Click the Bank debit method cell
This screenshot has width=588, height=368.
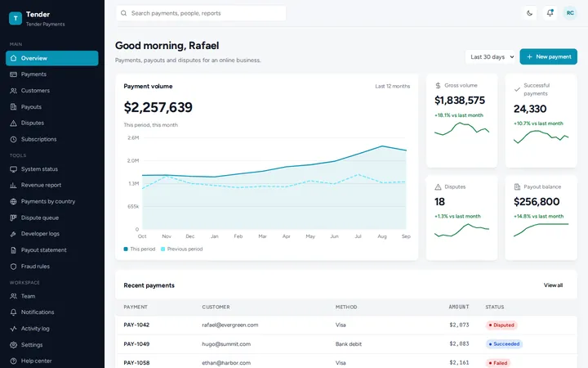click(x=349, y=344)
